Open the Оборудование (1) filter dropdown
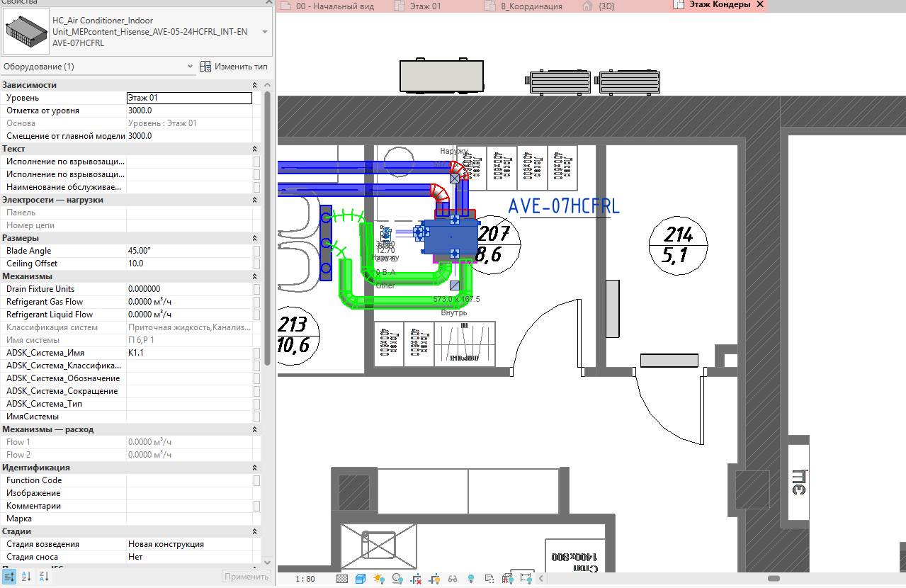 (x=190, y=67)
